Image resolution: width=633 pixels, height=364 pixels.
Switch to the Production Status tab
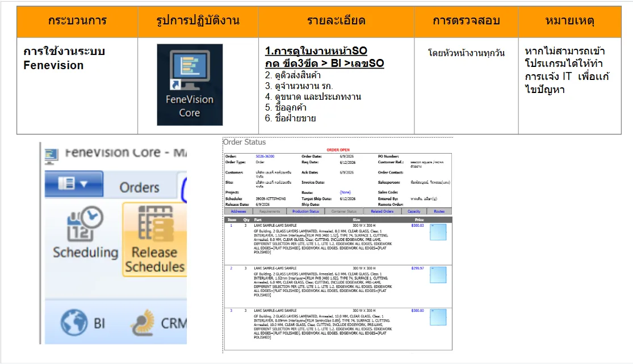click(305, 211)
